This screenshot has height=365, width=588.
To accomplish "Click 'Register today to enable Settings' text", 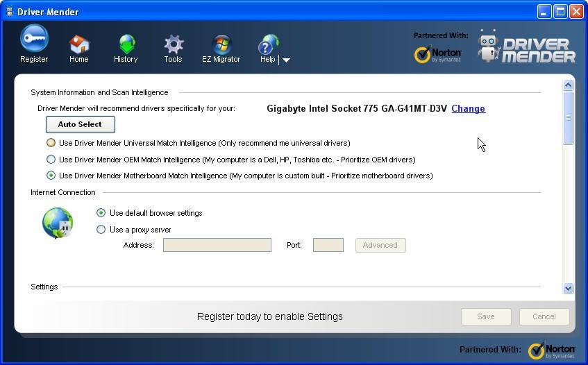I will click(x=269, y=316).
